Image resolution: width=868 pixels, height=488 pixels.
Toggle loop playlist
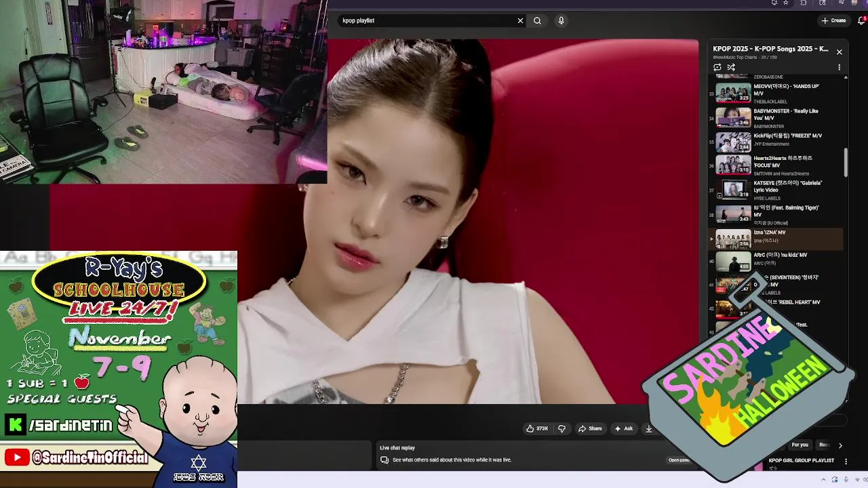tap(717, 67)
